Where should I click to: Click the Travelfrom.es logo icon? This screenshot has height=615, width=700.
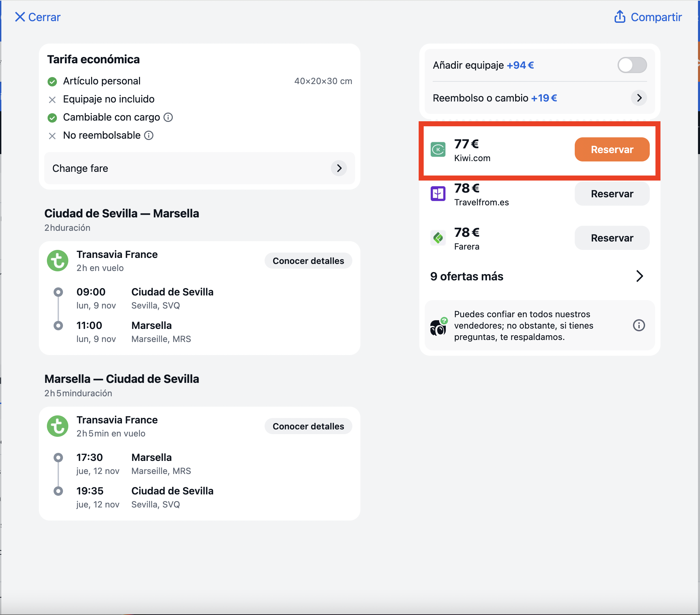(438, 194)
